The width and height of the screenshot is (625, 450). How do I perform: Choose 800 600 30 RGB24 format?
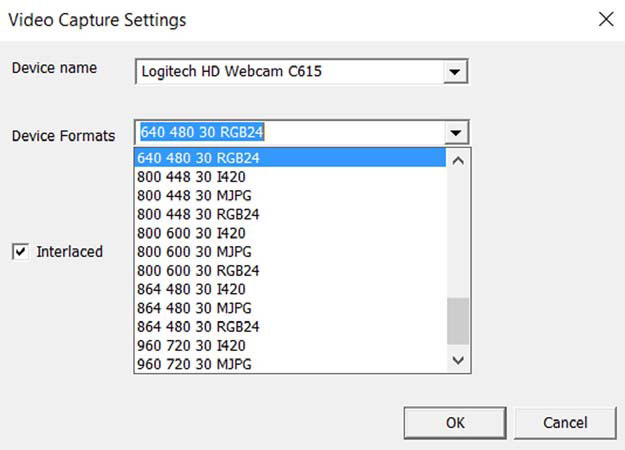291,270
